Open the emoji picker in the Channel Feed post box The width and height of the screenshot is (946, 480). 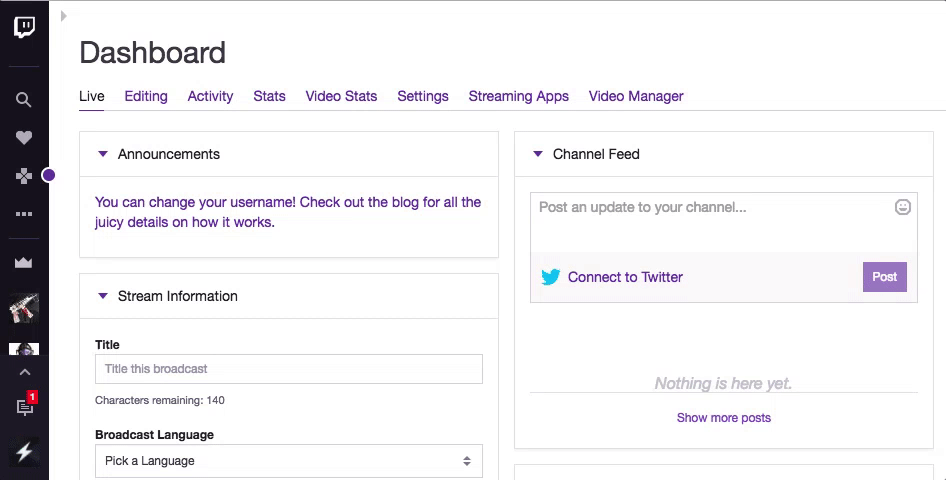902,208
